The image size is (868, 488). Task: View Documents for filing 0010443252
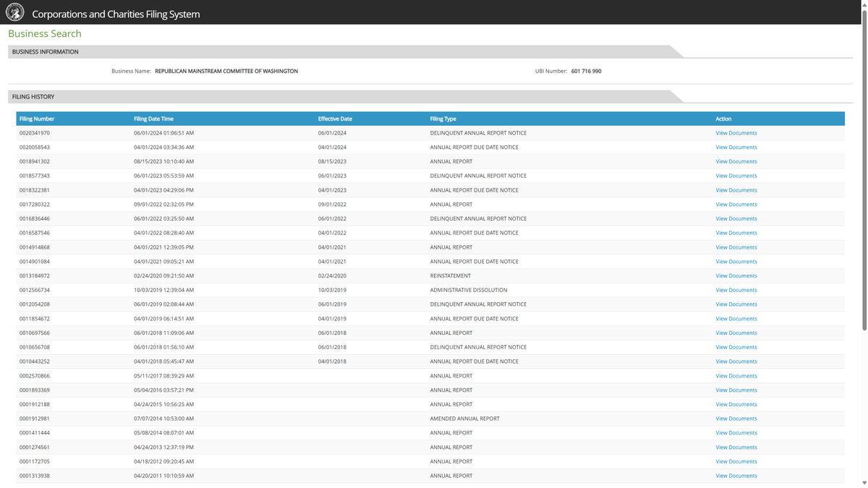tap(736, 361)
